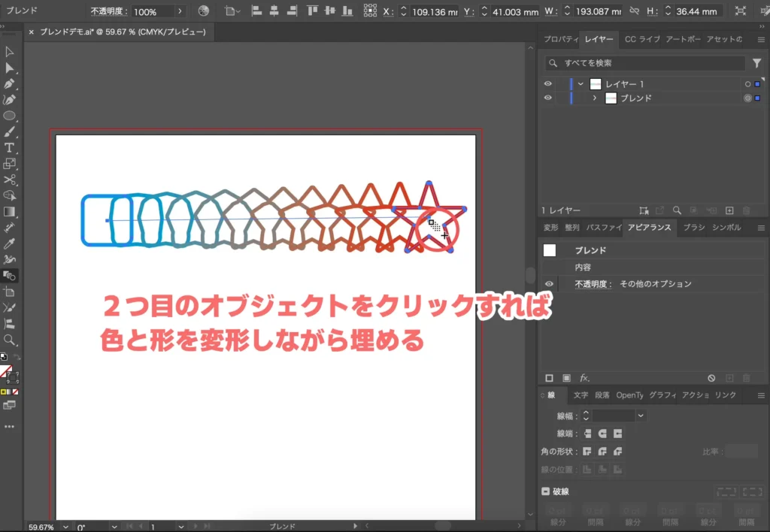Expand the ブレンド sublayer contents
The image size is (770, 532).
coord(594,98)
